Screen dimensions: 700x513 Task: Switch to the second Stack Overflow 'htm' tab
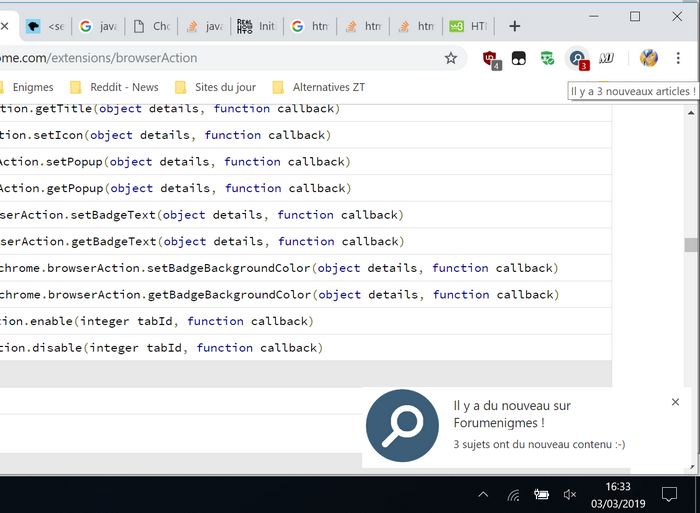coord(415,26)
